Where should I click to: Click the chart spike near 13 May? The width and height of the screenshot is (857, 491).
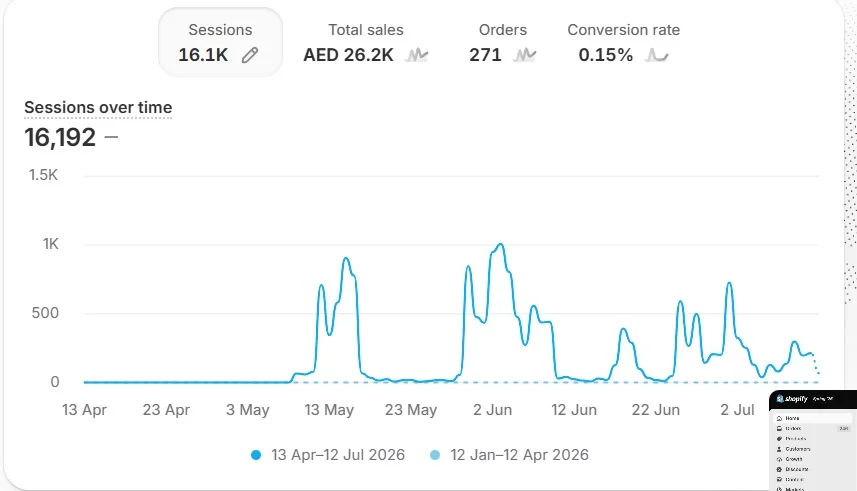pos(346,258)
